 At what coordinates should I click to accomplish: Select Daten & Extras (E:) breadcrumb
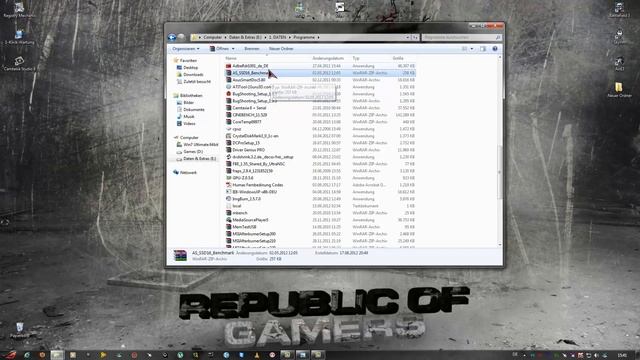(x=245, y=37)
